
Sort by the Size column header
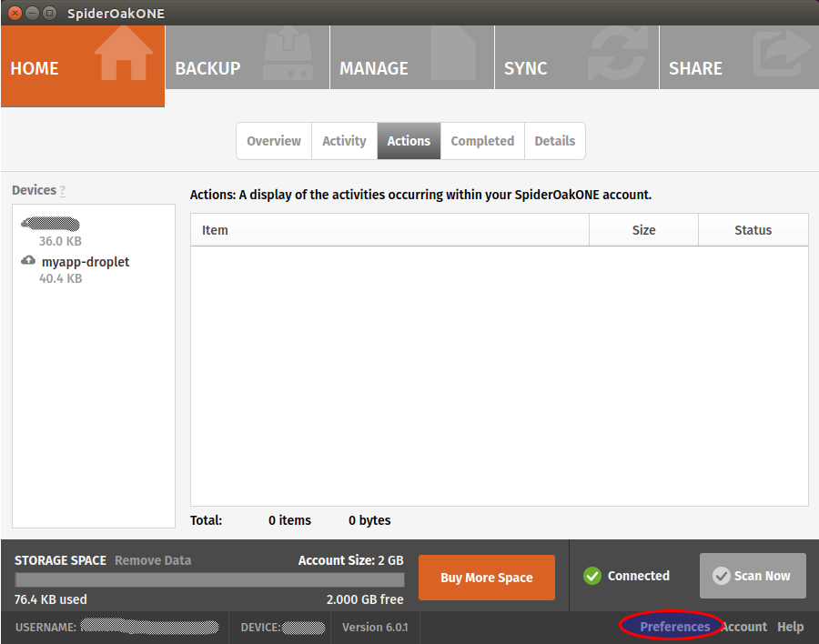(643, 230)
